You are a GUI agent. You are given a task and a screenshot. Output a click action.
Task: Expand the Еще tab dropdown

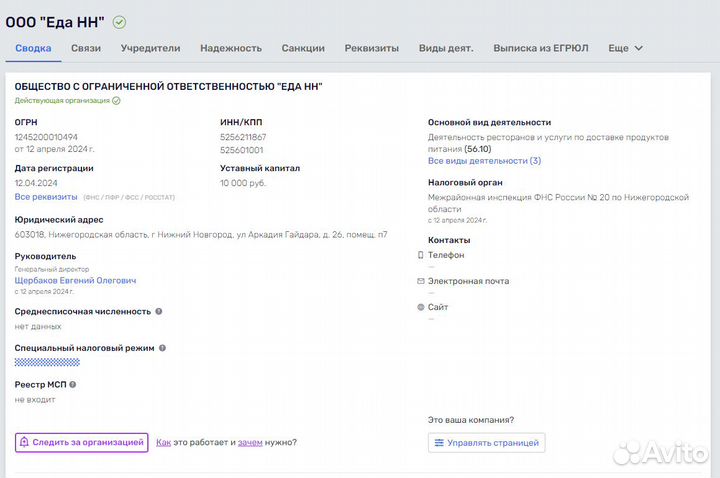625,48
